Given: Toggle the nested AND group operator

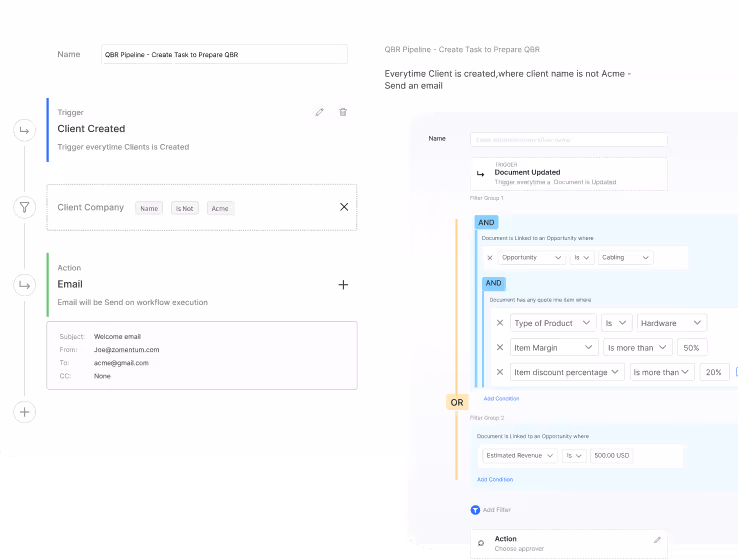Looking at the screenshot, I should [493, 283].
